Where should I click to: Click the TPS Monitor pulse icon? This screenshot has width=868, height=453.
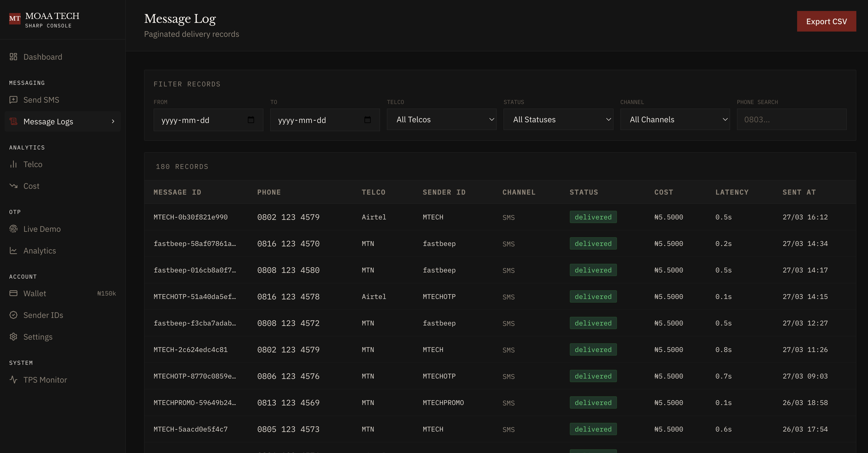[13, 380]
